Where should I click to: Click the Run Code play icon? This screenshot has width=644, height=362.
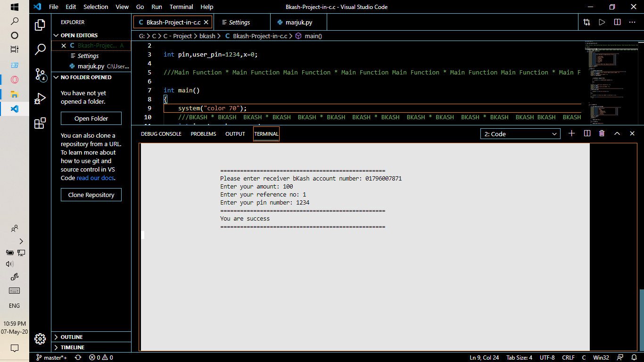click(x=602, y=22)
